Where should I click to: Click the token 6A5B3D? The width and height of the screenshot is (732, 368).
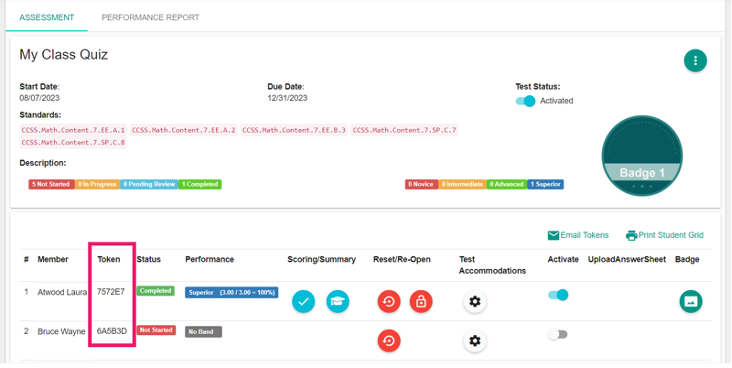click(x=112, y=331)
